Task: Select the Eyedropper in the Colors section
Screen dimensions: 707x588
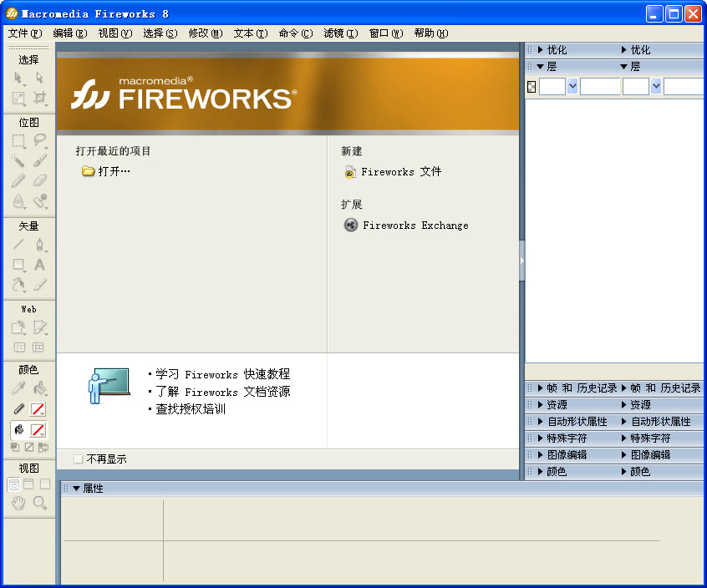Action: point(18,388)
